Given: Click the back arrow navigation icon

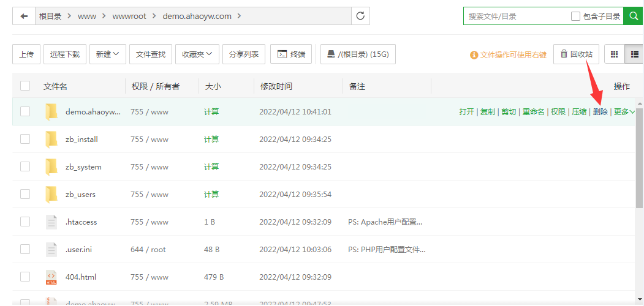Looking at the screenshot, I should pyautogui.click(x=24, y=17).
